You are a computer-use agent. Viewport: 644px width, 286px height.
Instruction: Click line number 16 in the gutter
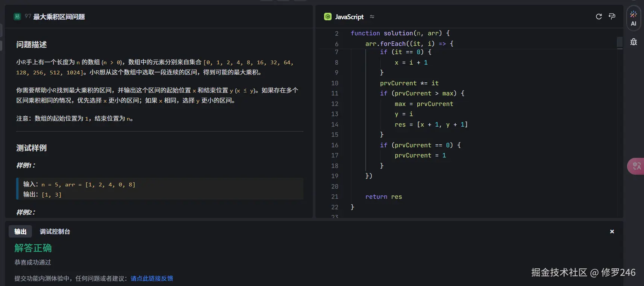coord(335,145)
